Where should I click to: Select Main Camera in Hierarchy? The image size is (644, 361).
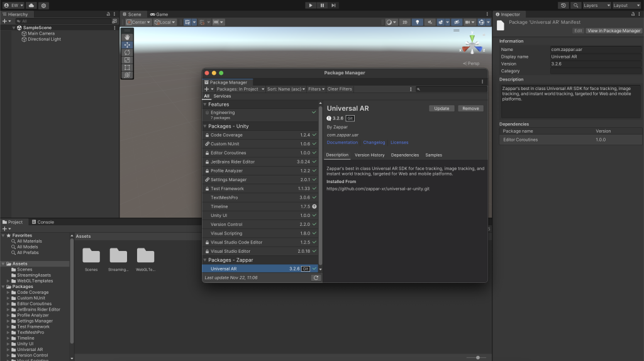click(x=41, y=34)
